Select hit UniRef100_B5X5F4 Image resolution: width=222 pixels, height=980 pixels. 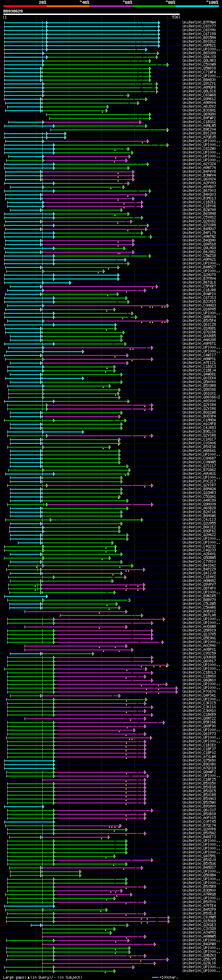pyautogui.click(x=199, y=321)
